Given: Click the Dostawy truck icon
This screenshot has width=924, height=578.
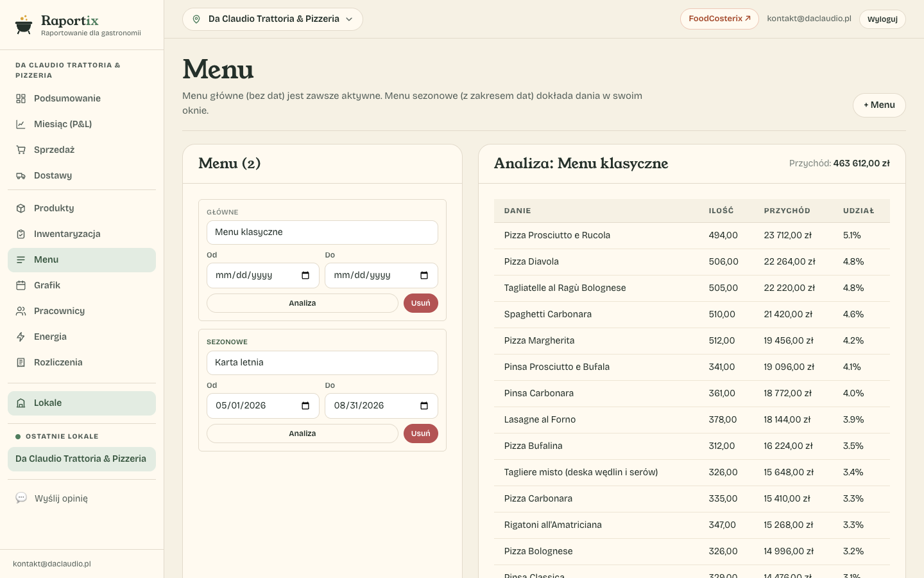Looking at the screenshot, I should (x=21, y=175).
